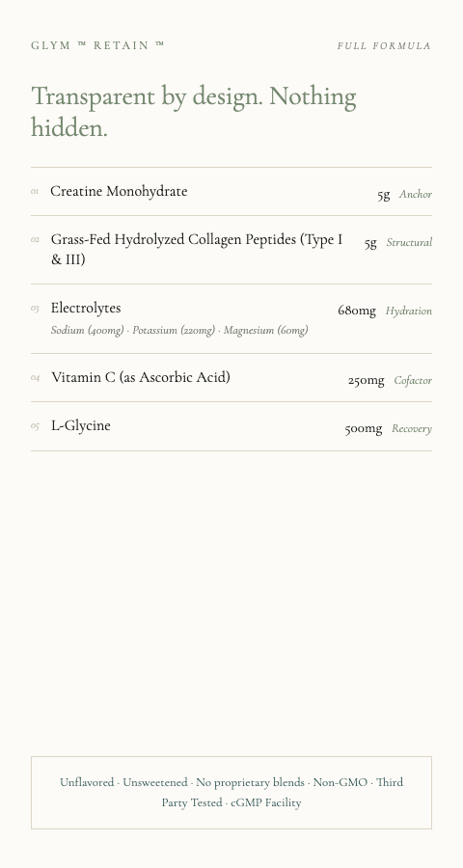Click the Structural tag label
Screen dimensions: 463x868
point(409,242)
